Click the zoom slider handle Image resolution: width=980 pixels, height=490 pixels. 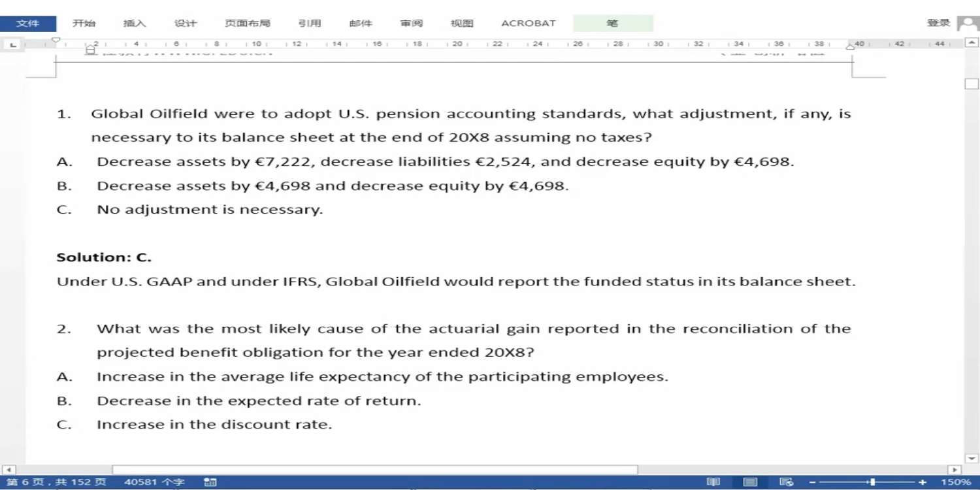click(872, 482)
